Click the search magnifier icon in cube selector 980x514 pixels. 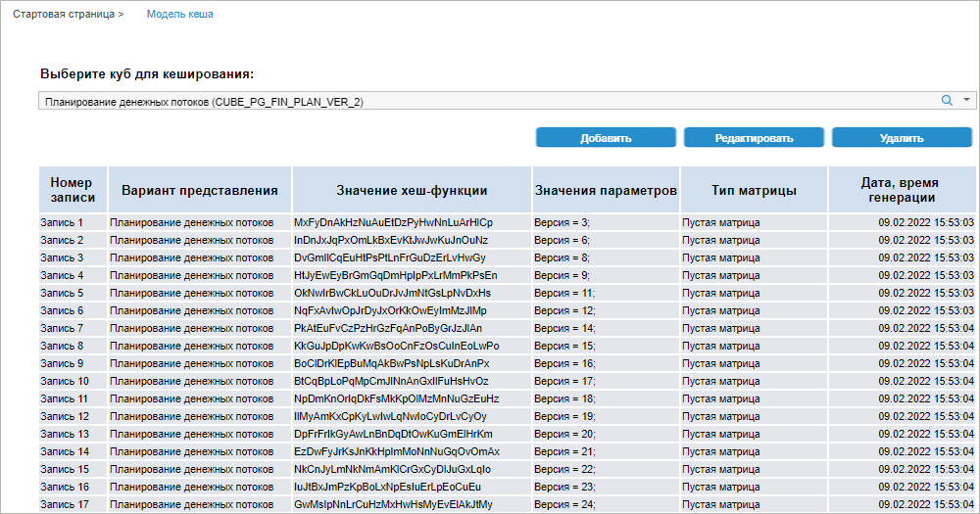click(x=947, y=100)
